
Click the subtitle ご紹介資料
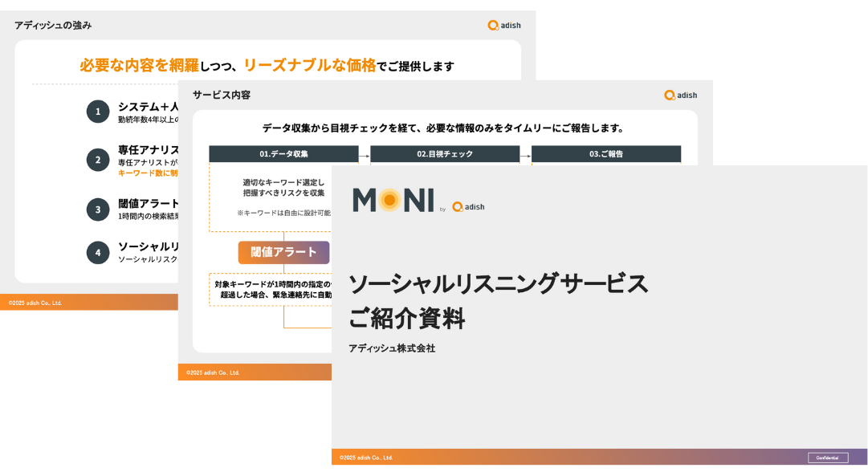pyautogui.click(x=407, y=318)
